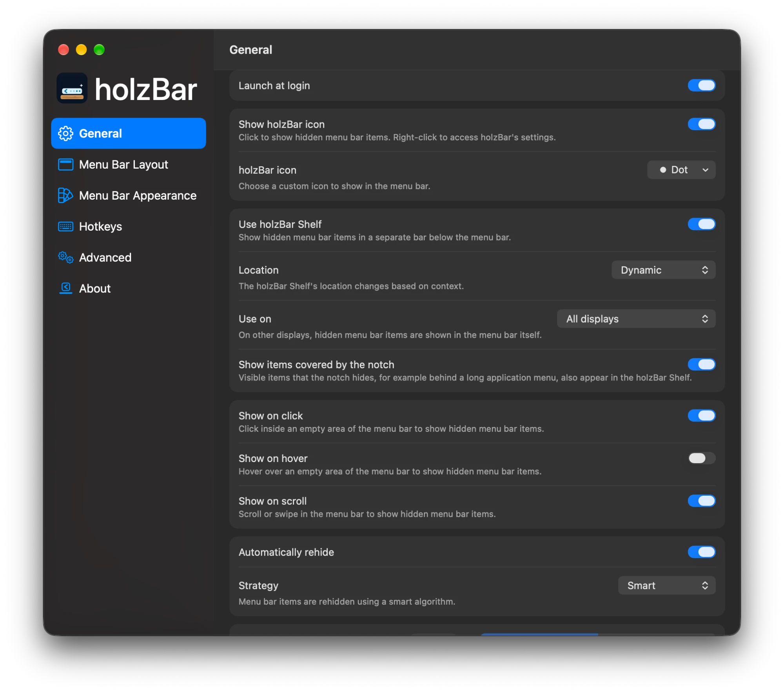Click 'Menu bar items are rehidden' description

click(347, 602)
